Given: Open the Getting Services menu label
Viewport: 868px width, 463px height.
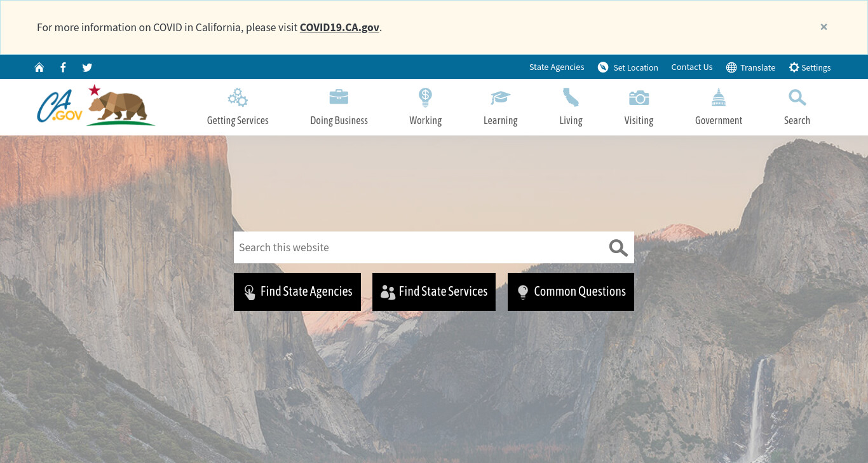Looking at the screenshot, I should pos(238,120).
